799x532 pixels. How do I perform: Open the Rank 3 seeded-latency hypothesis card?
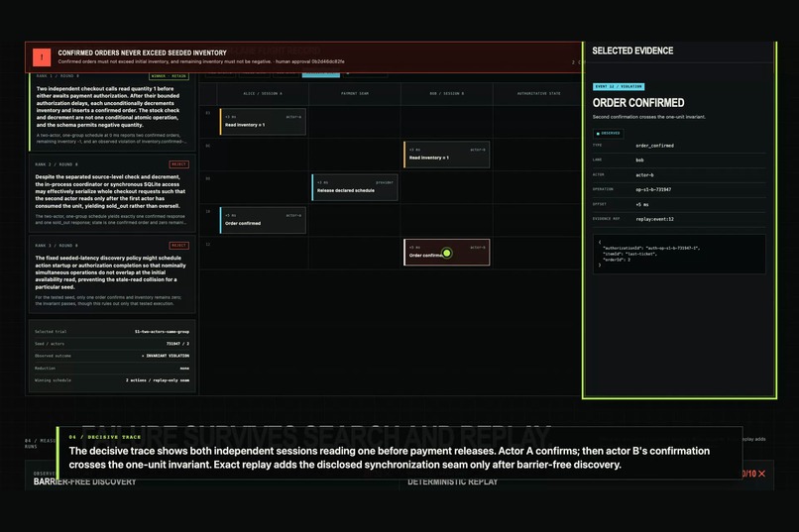click(x=112, y=273)
